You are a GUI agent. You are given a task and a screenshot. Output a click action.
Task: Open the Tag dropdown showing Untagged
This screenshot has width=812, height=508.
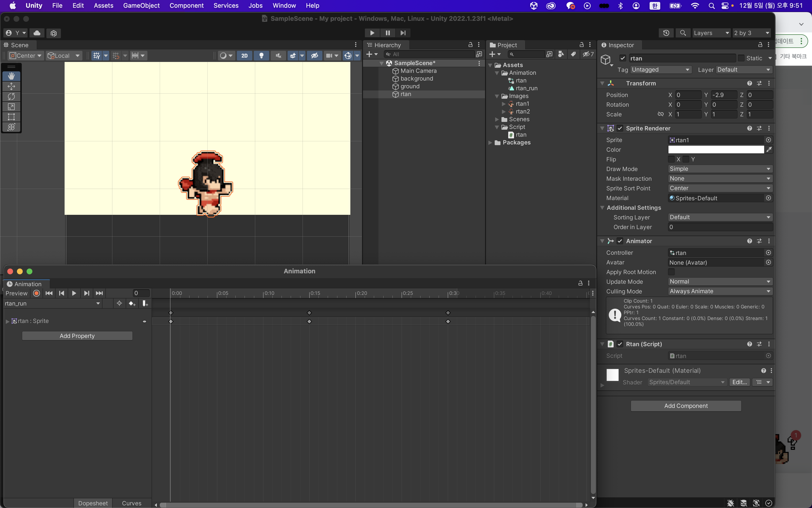point(661,70)
